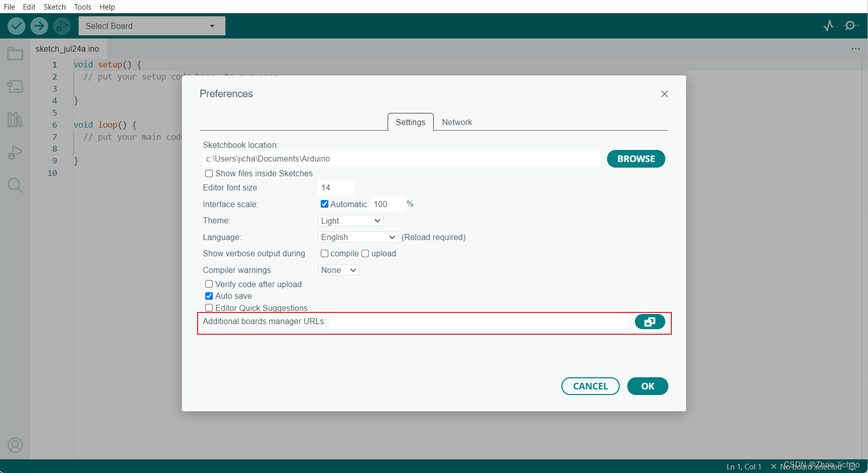The width and height of the screenshot is (868, 473).
Task: Start the Debug toolbar button
Action: (x=62, y=26)
